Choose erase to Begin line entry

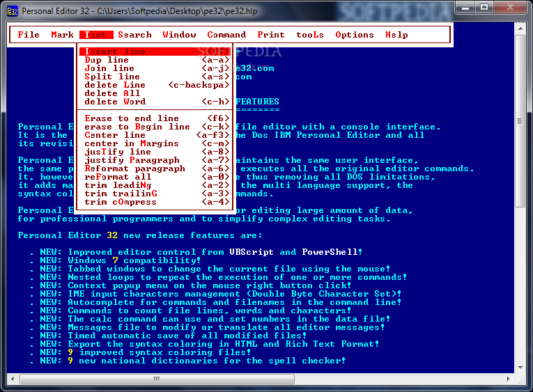[x=155, y=127]
